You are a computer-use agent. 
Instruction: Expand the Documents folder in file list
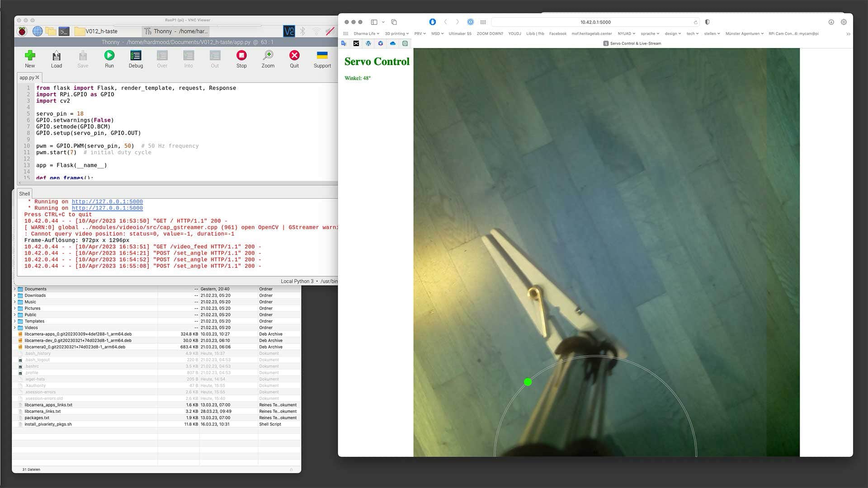15,289
